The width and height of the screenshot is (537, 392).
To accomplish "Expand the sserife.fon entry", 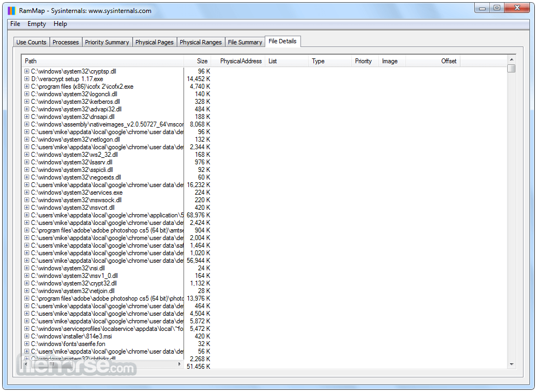I will (27, 344).
